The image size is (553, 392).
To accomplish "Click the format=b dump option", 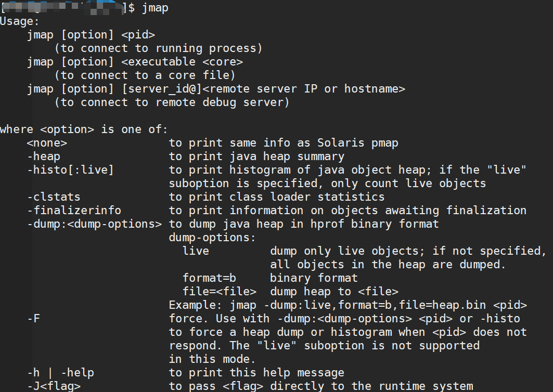I will point(209,278).
